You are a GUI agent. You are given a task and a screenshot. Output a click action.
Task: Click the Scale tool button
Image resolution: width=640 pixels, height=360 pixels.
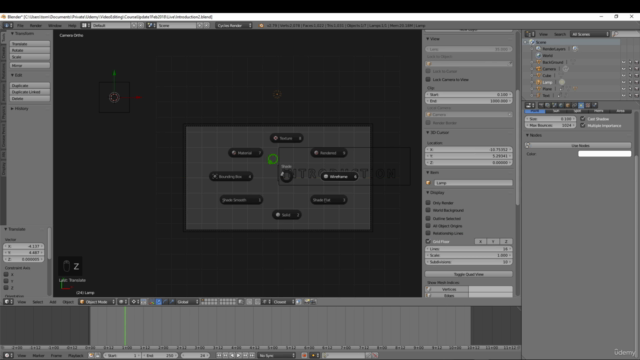pyautogui.click(x=30, y=57)
